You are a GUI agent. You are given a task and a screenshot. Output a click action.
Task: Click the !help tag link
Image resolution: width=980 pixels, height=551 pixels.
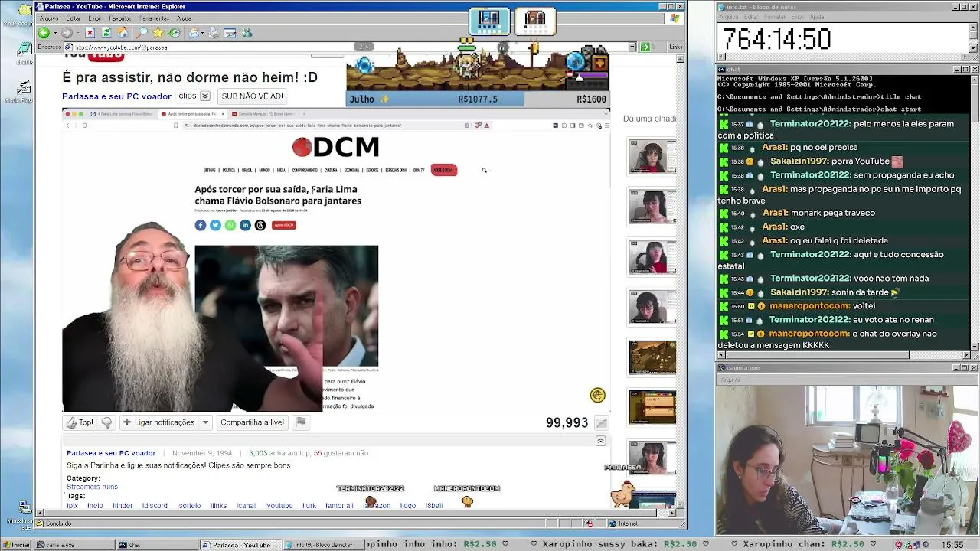[x=95, y=506]
